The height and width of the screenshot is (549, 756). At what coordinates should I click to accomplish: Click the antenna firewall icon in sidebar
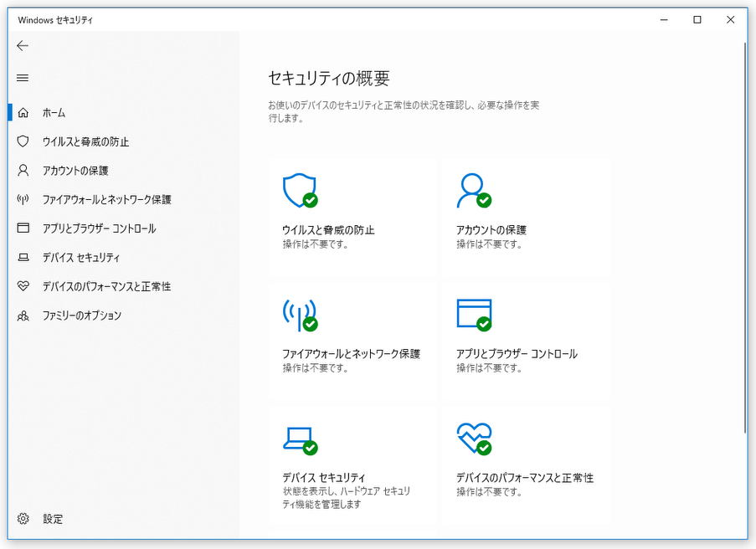point(23,199)
